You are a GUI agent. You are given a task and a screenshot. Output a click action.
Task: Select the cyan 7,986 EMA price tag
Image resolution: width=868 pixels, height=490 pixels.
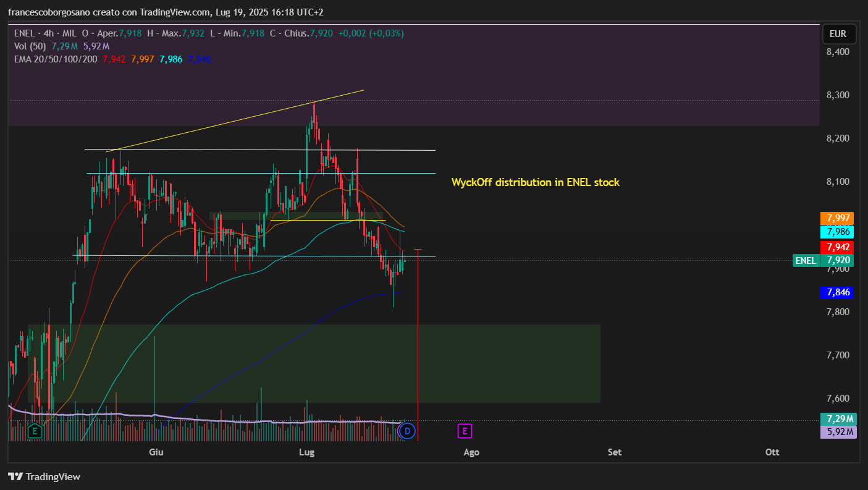click(x=837, y=232)
